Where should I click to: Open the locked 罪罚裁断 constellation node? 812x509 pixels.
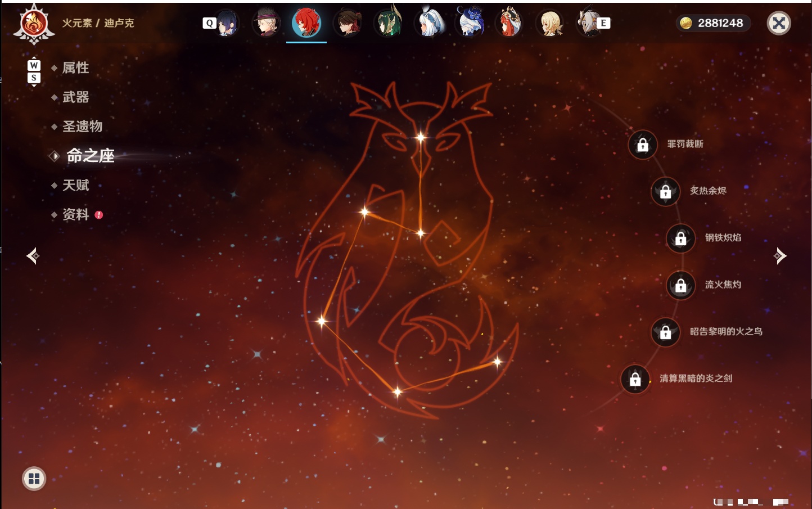click(643, 145)
